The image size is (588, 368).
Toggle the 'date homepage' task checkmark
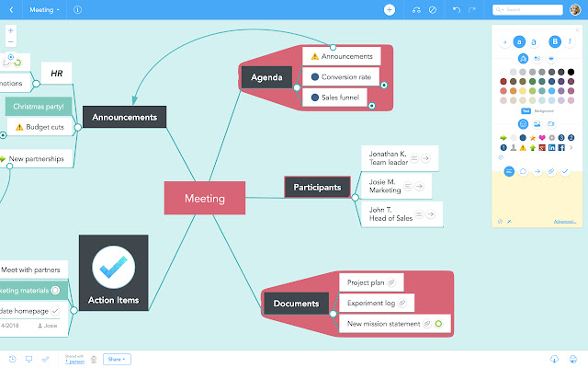[x=55, y=311]
